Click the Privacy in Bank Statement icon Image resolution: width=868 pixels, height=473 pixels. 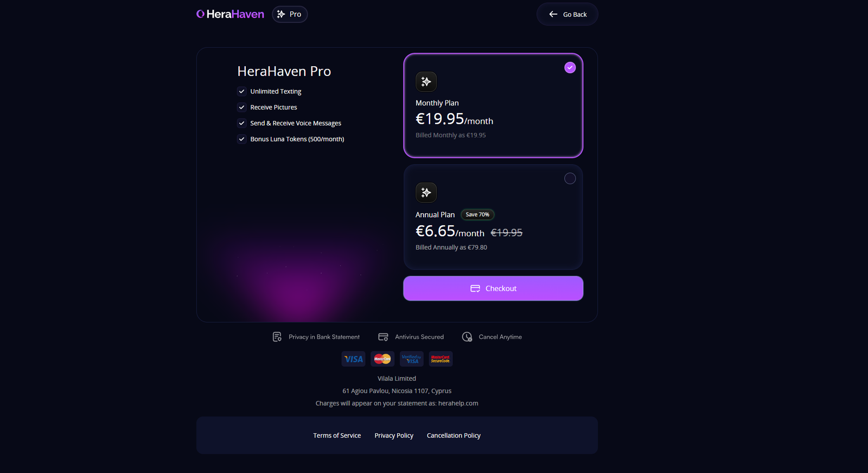[277, 337]
